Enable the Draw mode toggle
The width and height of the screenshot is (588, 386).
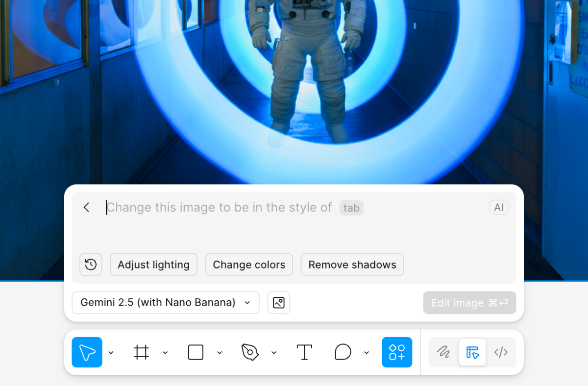point(443,352)
